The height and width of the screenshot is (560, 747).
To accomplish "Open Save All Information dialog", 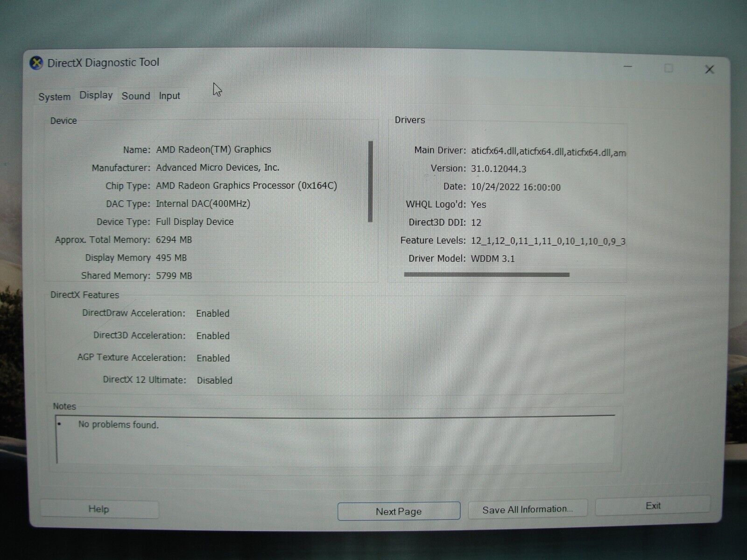I will [x=528, y=509].
